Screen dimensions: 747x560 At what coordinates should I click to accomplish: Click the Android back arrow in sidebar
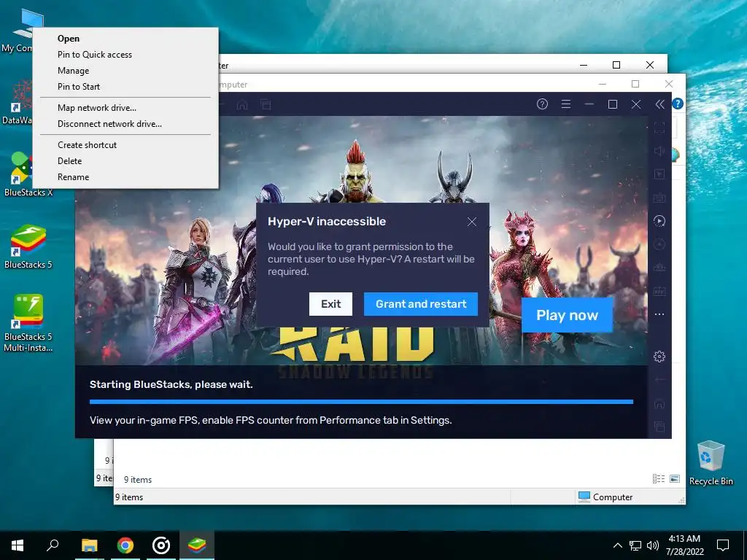(659, 379)
